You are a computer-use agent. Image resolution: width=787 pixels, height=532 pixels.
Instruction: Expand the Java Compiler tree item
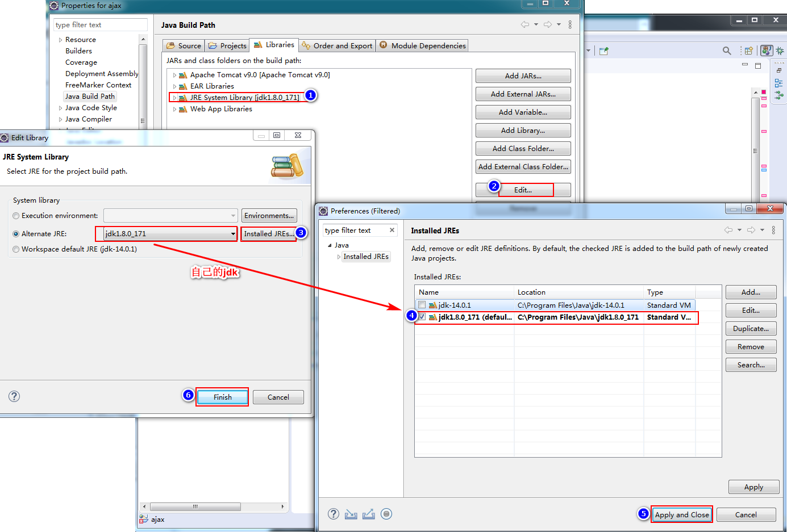(60, 119)
